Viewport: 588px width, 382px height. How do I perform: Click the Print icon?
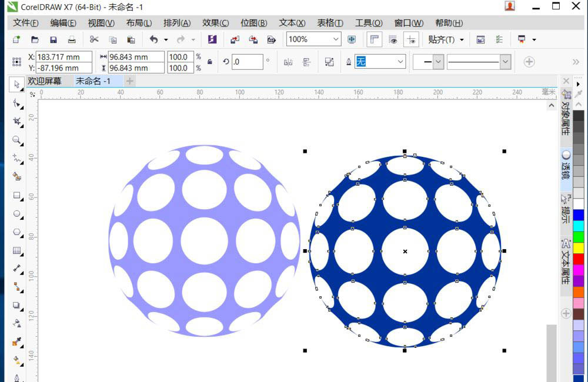(72, 39)
